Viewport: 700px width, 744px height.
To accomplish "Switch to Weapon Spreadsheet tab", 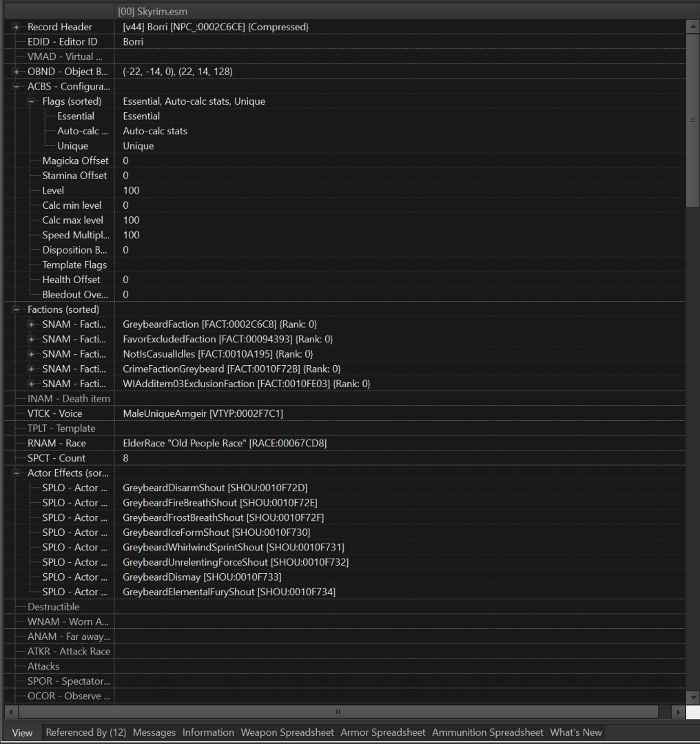I will (287, 732).
